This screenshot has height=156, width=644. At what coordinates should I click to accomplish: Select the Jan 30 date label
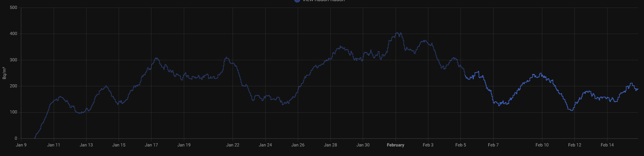click(x=363, y=145)
